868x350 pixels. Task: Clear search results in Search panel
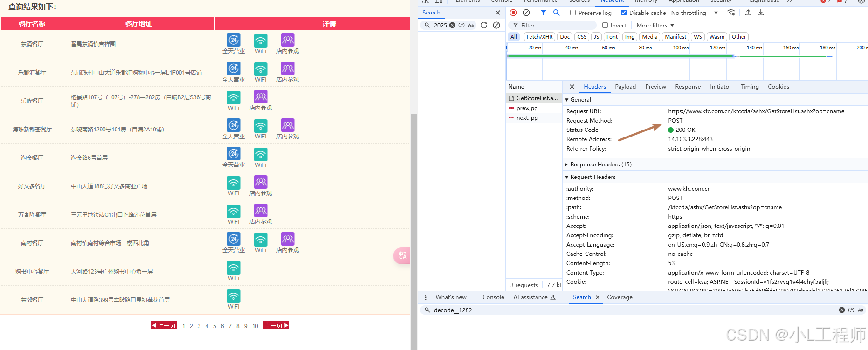pos(496,25)
